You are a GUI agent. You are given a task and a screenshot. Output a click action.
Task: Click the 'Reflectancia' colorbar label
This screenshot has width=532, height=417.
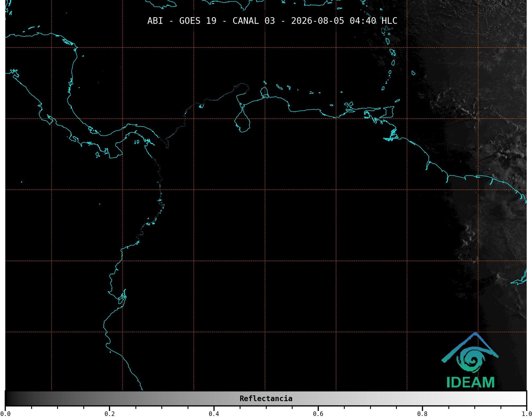[x=266, y=398]
